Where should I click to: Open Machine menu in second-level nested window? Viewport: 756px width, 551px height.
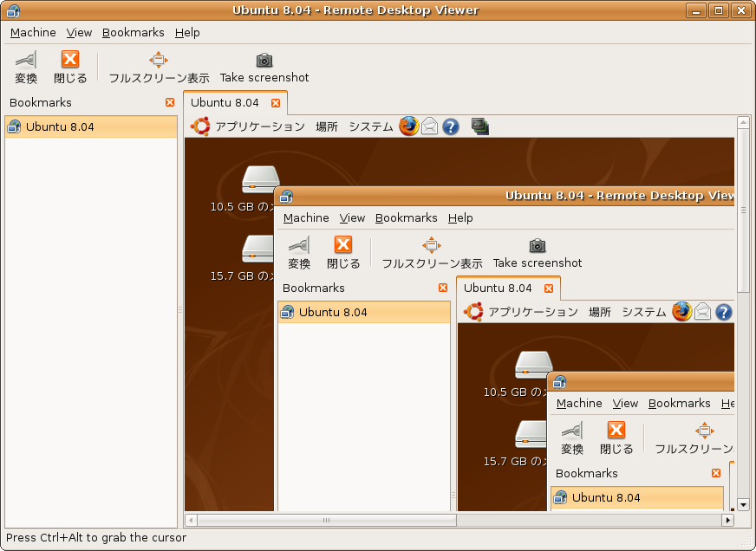tap(306, 217)
